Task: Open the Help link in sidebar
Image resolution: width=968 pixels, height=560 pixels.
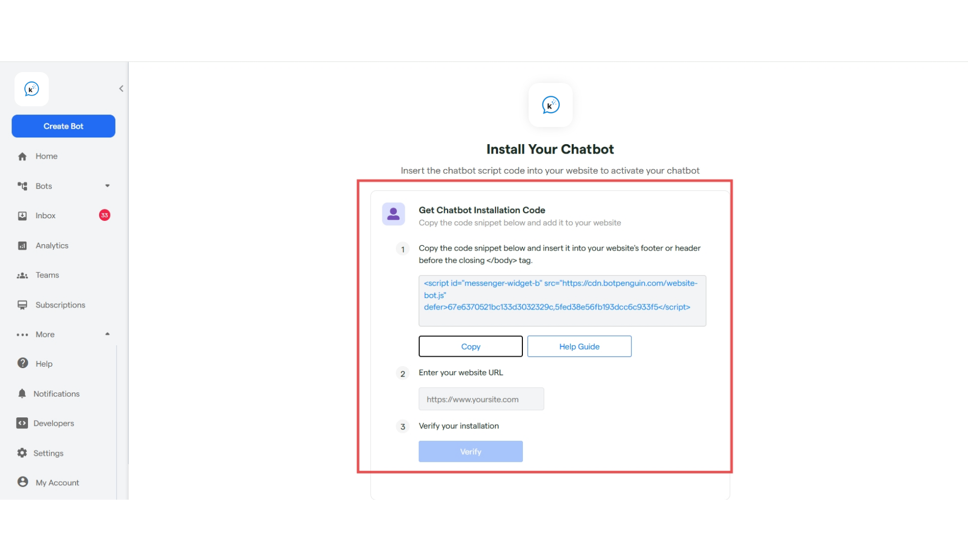Action: pyautogui.click(x=44, y=364)
